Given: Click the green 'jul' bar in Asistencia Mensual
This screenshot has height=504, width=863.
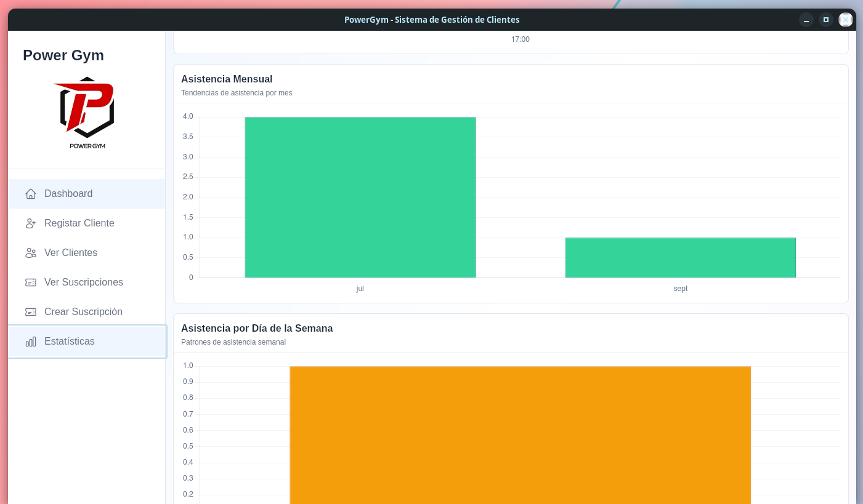Looking at the screenshot, I should (360, 198).
